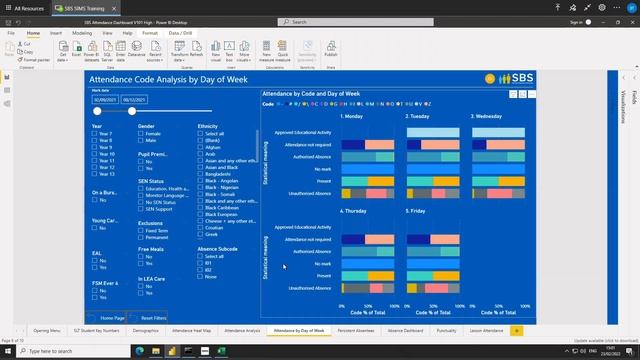Check the Year 13 filter
Image resolution: width=640 pixels, height=360 pixels.
click(94, 174)
